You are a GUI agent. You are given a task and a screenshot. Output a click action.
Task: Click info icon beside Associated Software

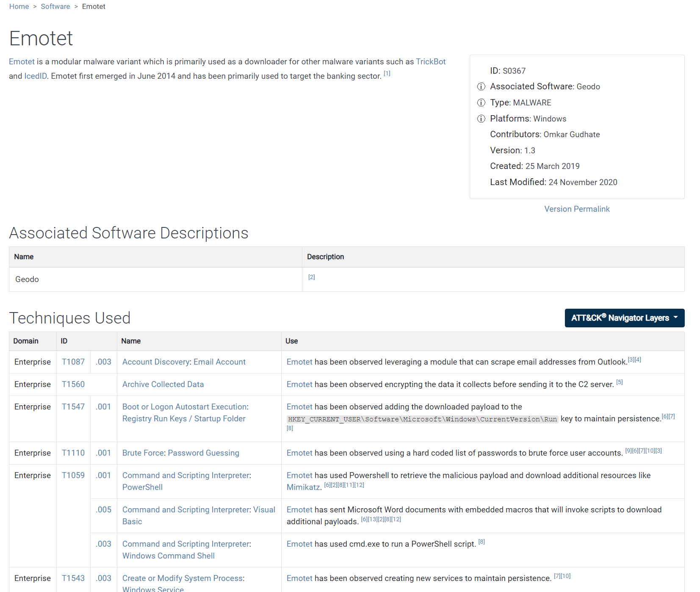pyautogui.click(x=481, y=87)
